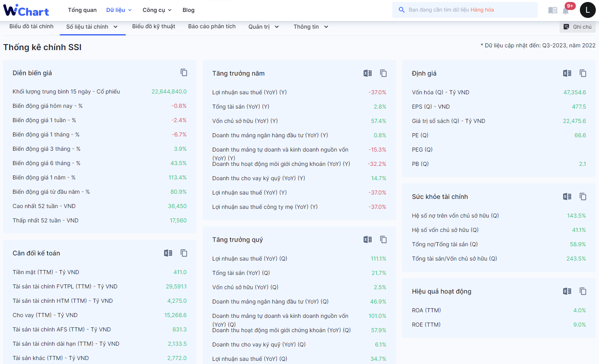This screenshot has height=364, width=599.
Task: Switch to Biểu đồ tài chính tab
Action: (31, 26)
